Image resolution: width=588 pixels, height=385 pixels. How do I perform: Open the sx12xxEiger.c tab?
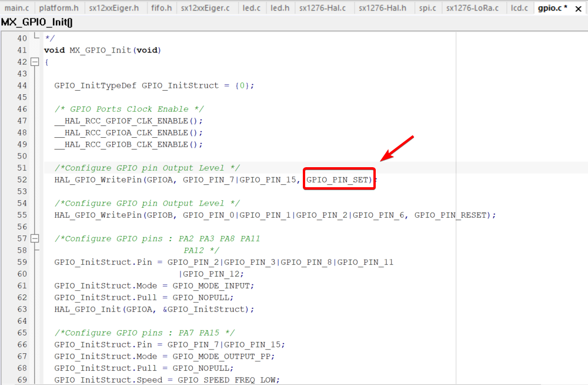[205, 8]
